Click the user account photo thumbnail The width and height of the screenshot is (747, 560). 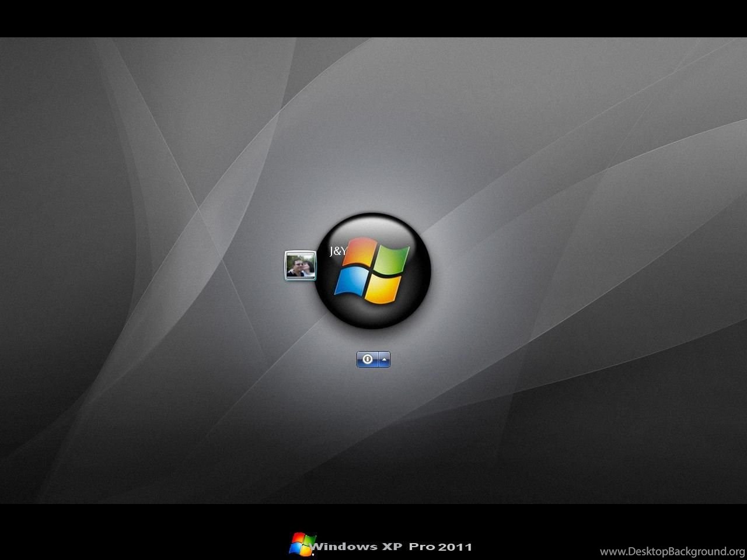300,265
